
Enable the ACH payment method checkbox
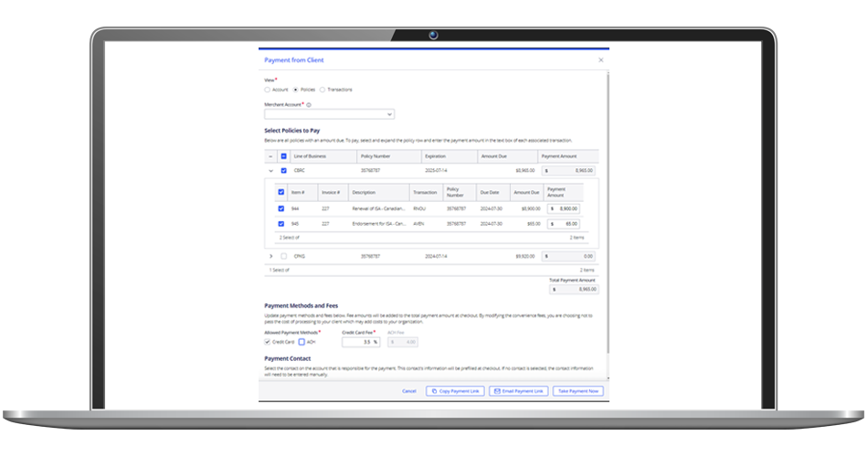302,343
